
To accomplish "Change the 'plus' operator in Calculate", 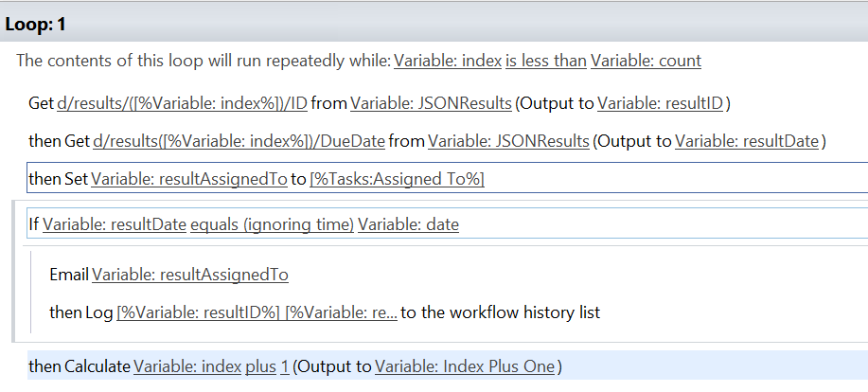I will tap(260, 366).
